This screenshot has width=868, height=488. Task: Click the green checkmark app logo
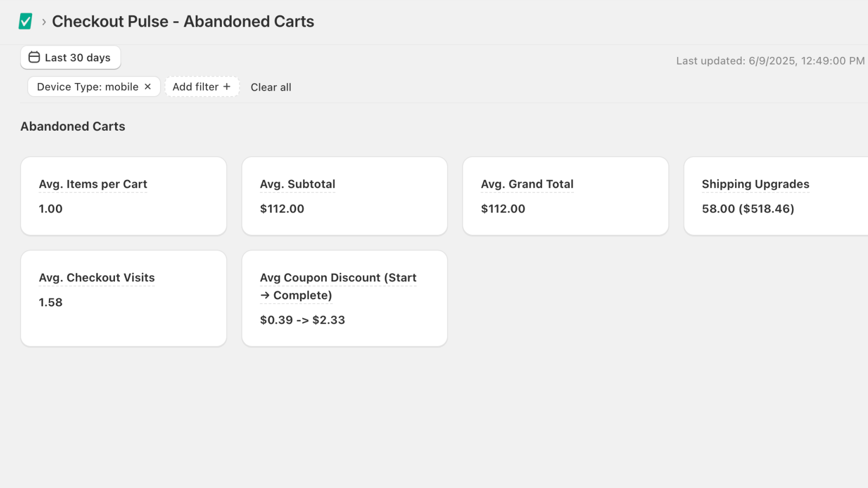(25, 21)
